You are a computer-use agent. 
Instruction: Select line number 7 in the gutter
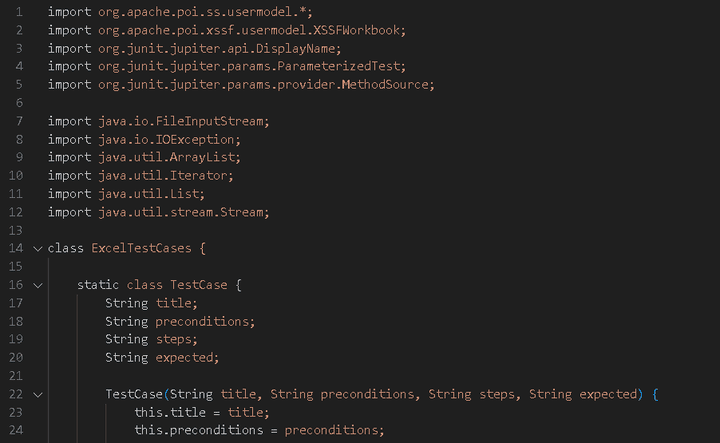coord(19,121)
